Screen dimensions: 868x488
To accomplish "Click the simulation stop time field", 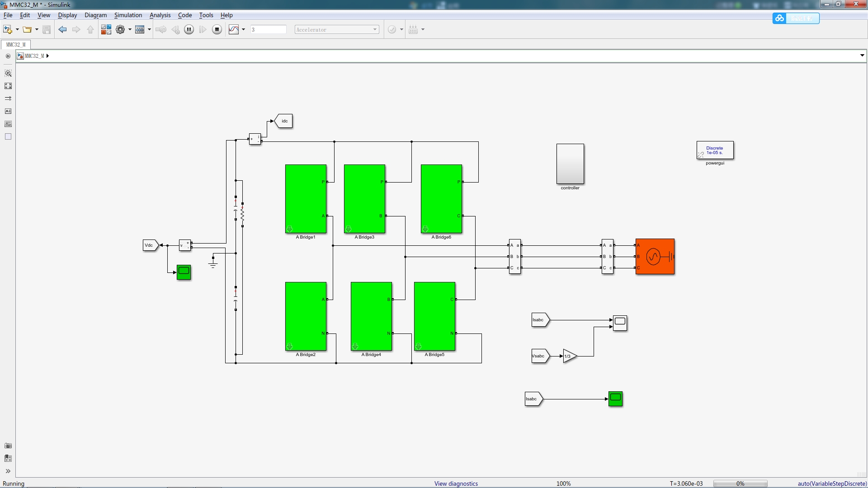I will pyautogui.click(x=268, y=30).
